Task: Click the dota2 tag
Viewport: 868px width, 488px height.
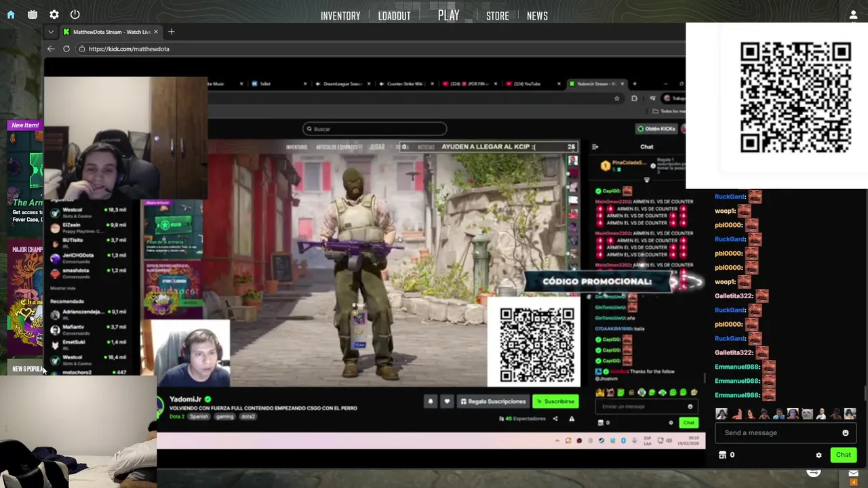Action: [x=248, y=416]
